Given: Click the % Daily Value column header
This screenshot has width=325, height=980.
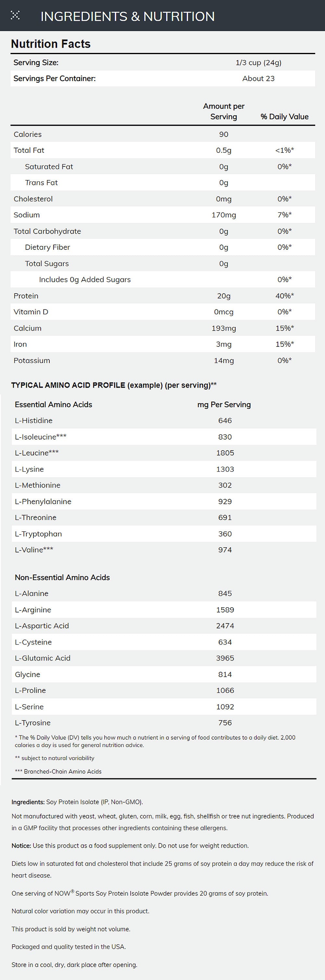Looking at the screenshot, I should [x=284, y=117].
